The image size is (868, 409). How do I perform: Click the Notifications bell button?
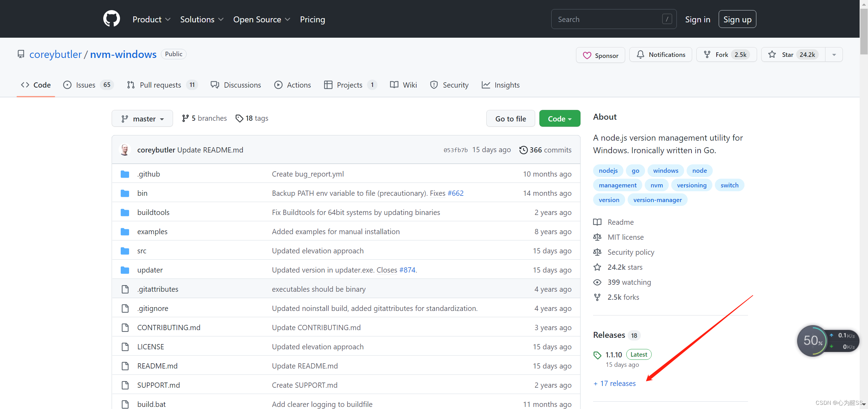pos(661,54)
